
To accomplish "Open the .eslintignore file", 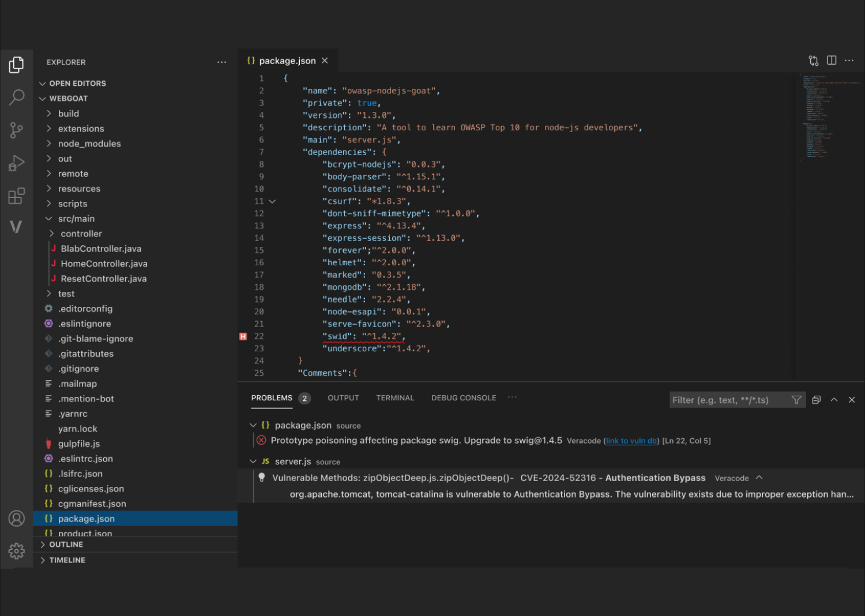I will (x=85, y=324).
